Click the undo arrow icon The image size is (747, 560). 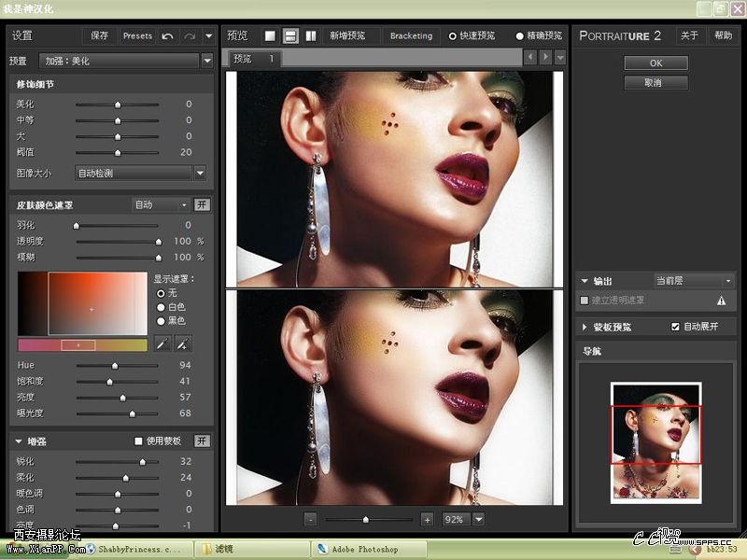point(168,36)
